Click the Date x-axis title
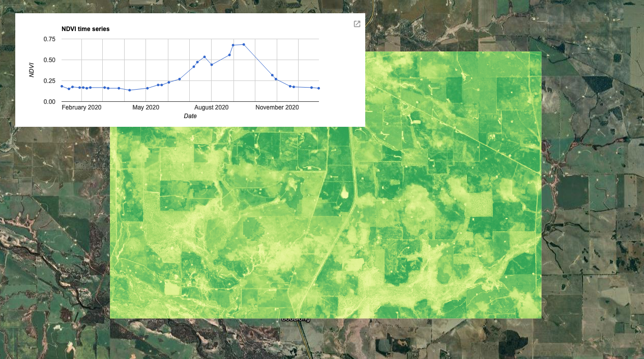Viewport: 644px width, 359px height. (x=190, y=116)
